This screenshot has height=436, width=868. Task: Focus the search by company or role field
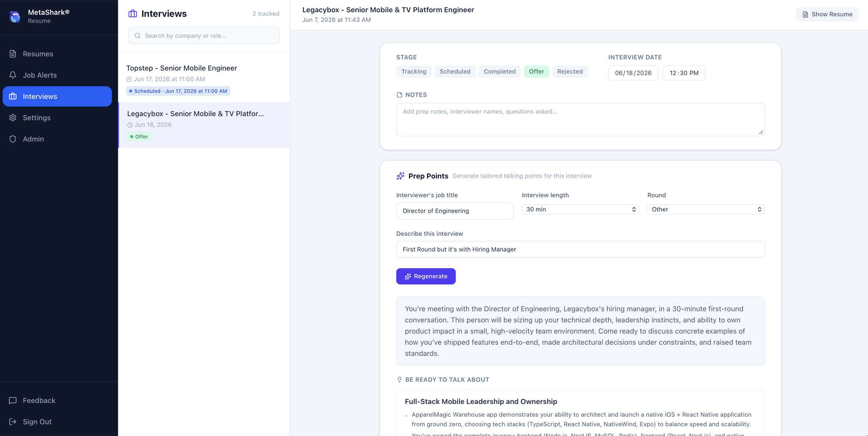click(204, 36)
